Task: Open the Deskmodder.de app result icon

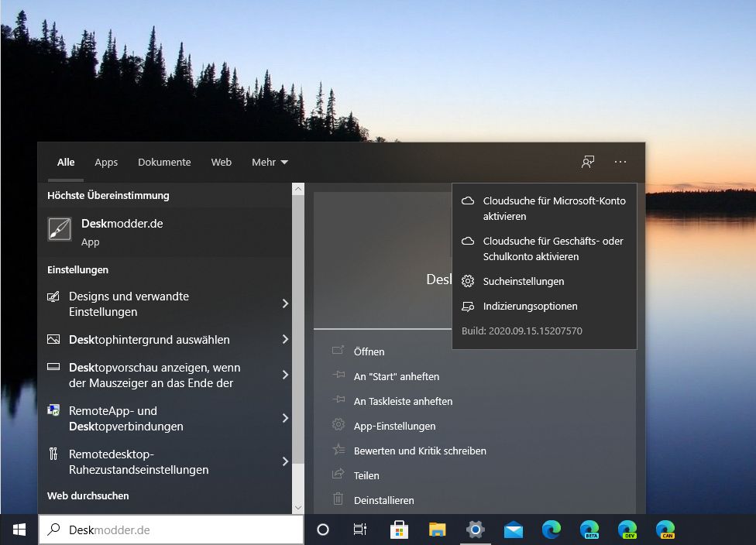Action: 60,229
